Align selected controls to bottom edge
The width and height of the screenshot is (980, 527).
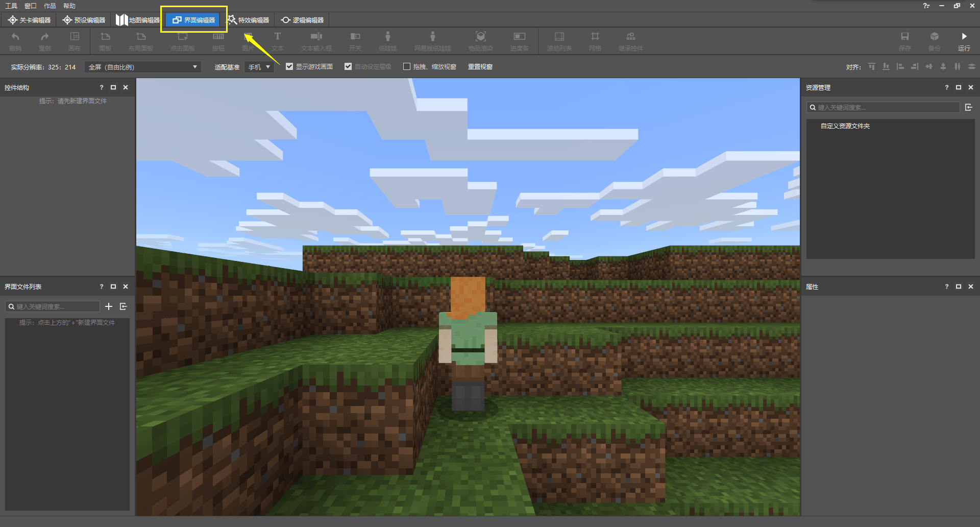pos(886,67)
